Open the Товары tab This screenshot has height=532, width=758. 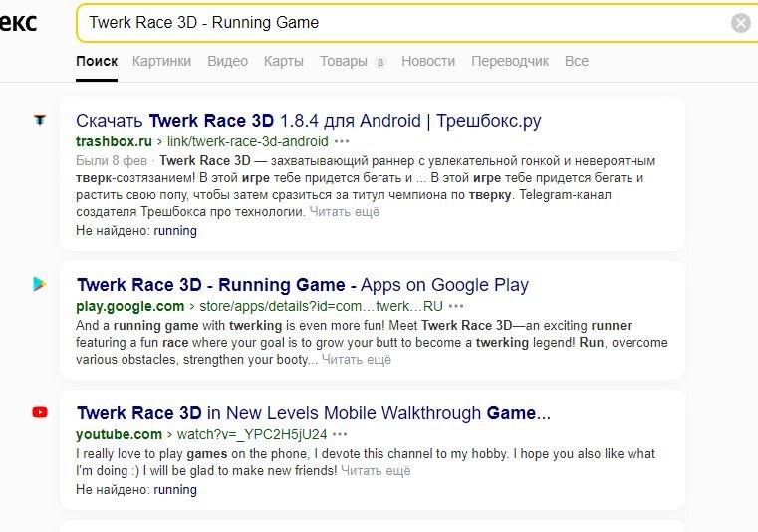(344, 61)
